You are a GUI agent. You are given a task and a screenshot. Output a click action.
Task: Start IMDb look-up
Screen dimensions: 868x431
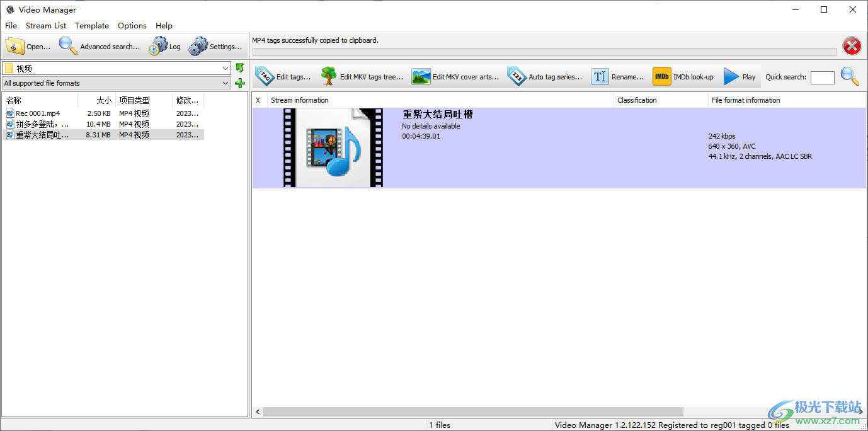(x=683, y=76)
